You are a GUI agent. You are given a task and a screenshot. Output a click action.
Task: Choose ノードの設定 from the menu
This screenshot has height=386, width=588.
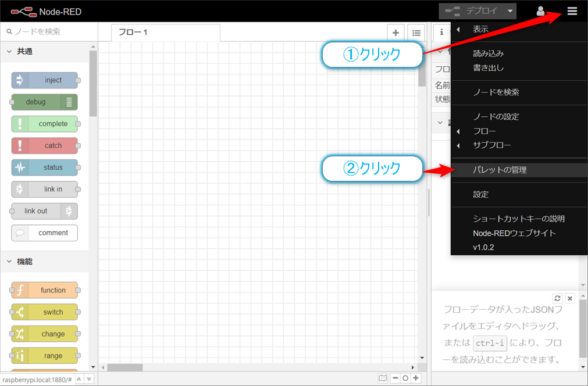519,117
